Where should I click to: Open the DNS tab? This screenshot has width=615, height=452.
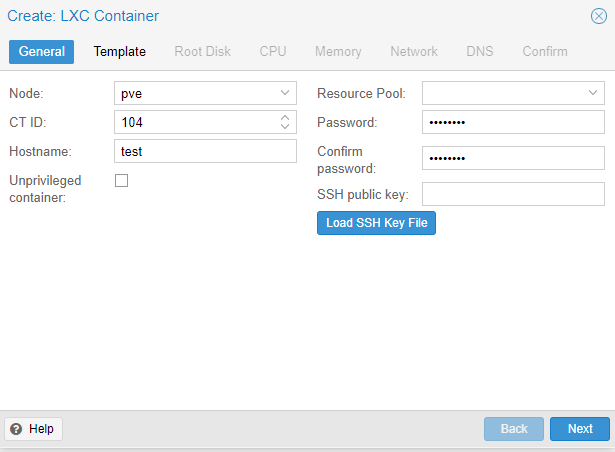coord(480,51)
